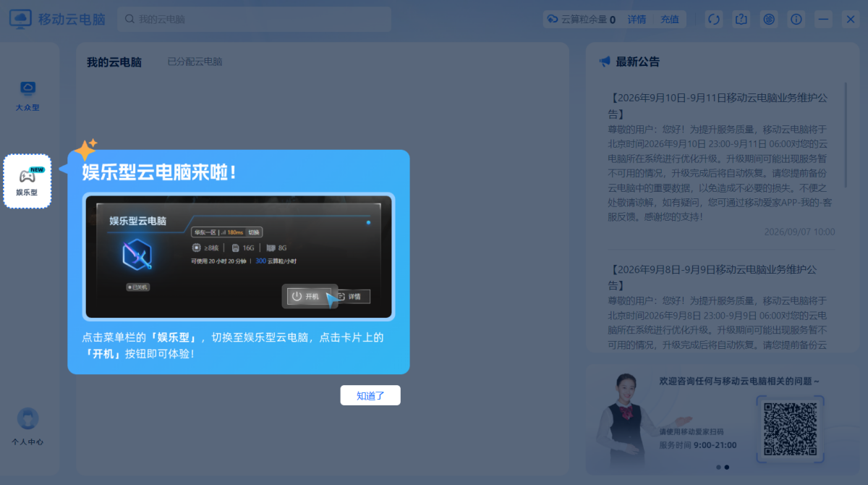Open the help question-mark icon
The image size is (868, 485).
(x=741, y=20)
